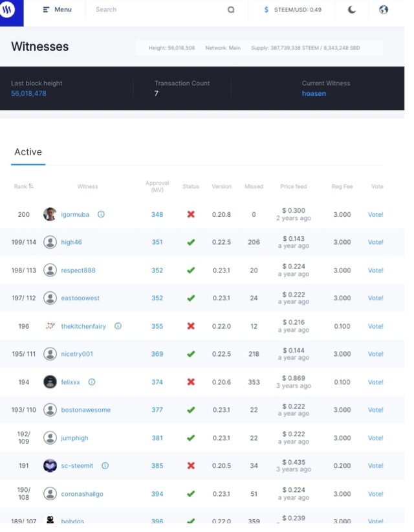Toggle dark mode moon icon
The image size is (414, 532).
tap(352, 10)
